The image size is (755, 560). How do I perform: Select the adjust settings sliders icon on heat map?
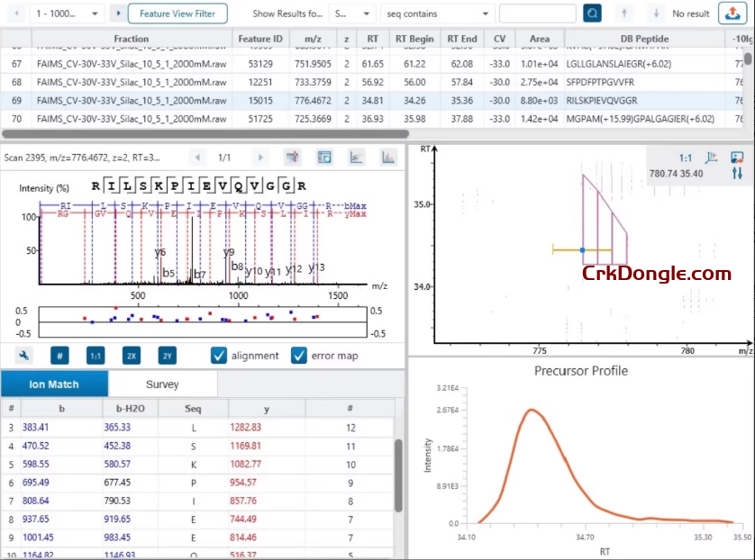[x=739, y=174]
